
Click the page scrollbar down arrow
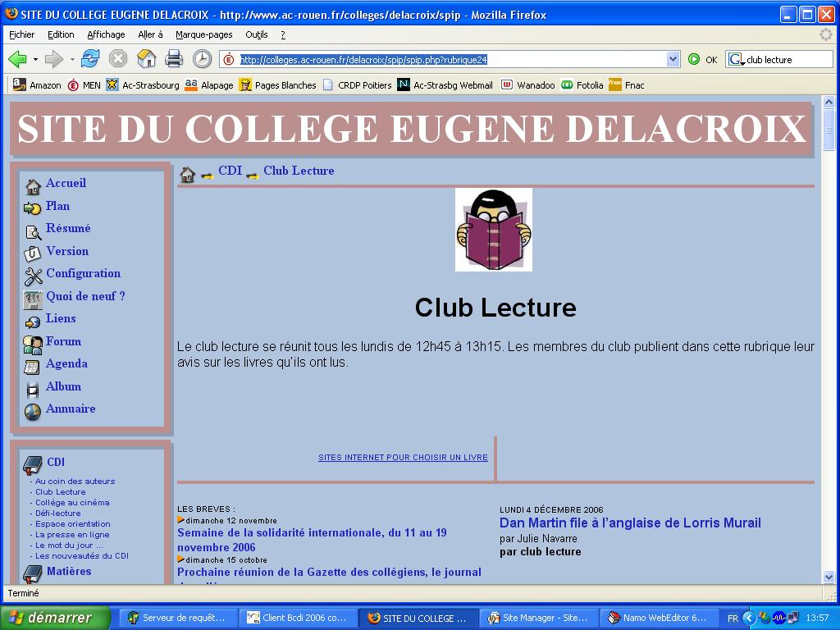click(x=829, y=577)
